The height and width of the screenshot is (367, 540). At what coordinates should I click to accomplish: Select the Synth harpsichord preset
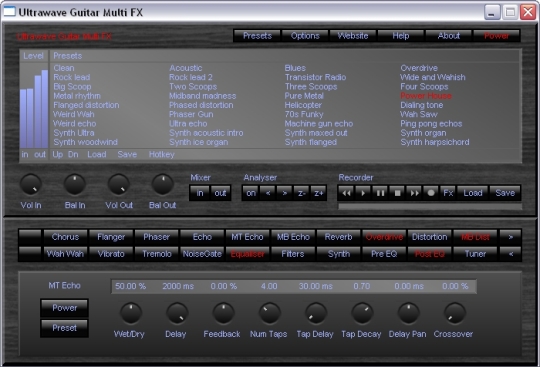pos(435,142)
